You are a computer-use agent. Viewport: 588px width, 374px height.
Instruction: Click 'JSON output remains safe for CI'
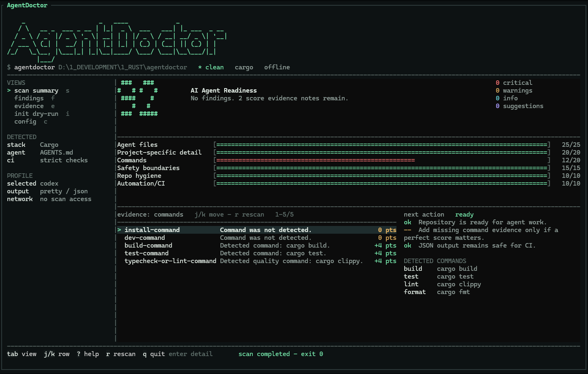(477, 246)
